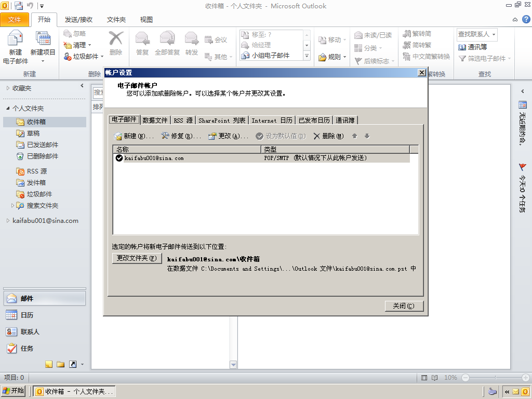The image size is (532, 399).
Task: Move account up with the up arrow
Action: coord(354,136)
